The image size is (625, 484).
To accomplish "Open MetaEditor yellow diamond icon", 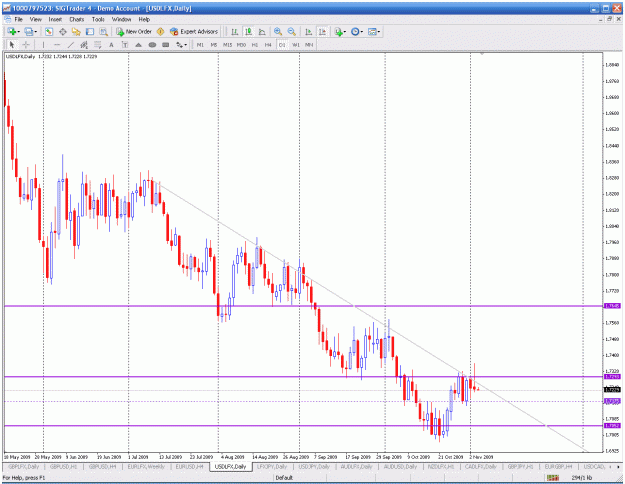I will coord(161,31).
